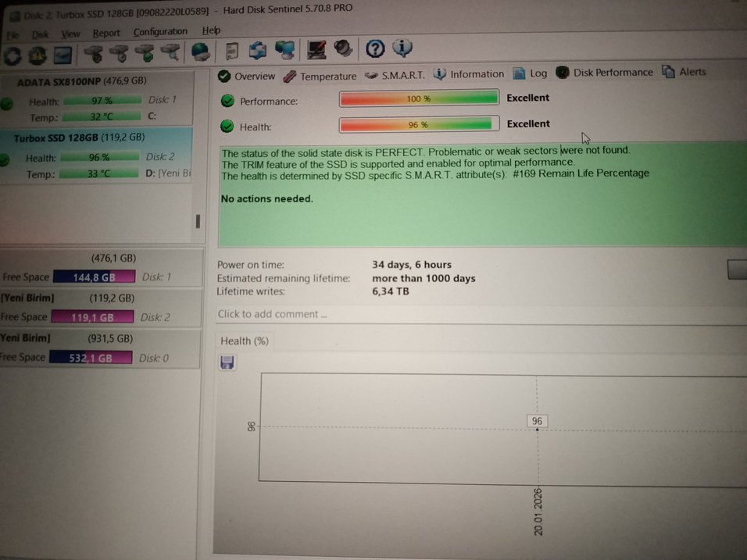Viewport: 747px width, 560px height.
Task: Open the Report menu
Action: (x=106, y=32)
